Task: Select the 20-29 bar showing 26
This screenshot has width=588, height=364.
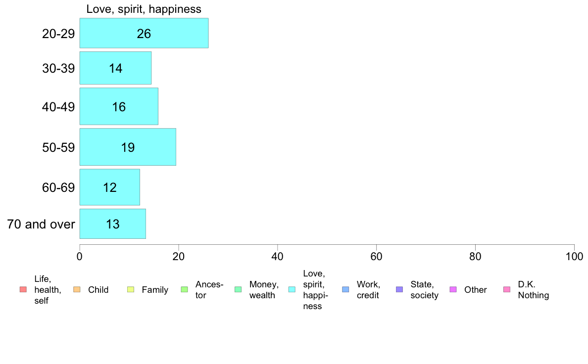Action: [144, 33]
